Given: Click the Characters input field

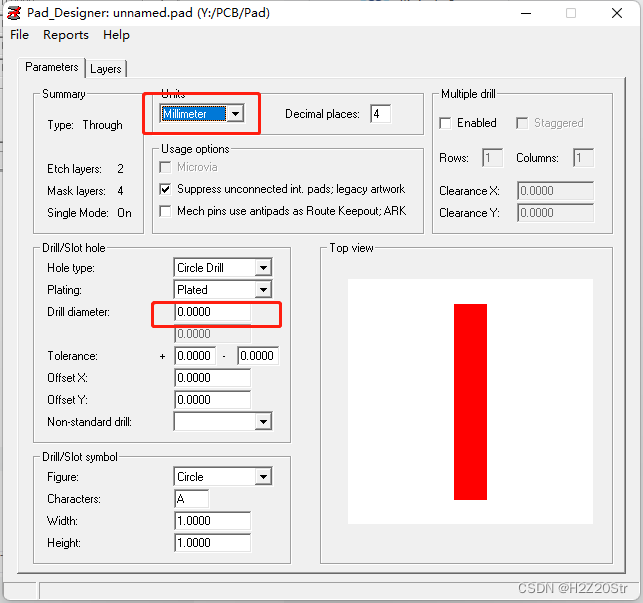Looking at the screenshot, I should 192,499.
